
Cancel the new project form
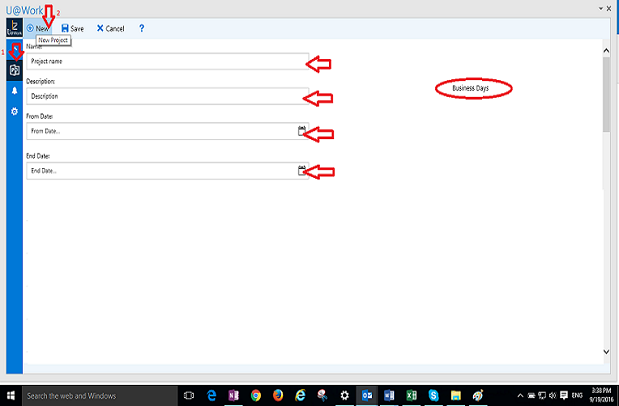coord(110,29)
